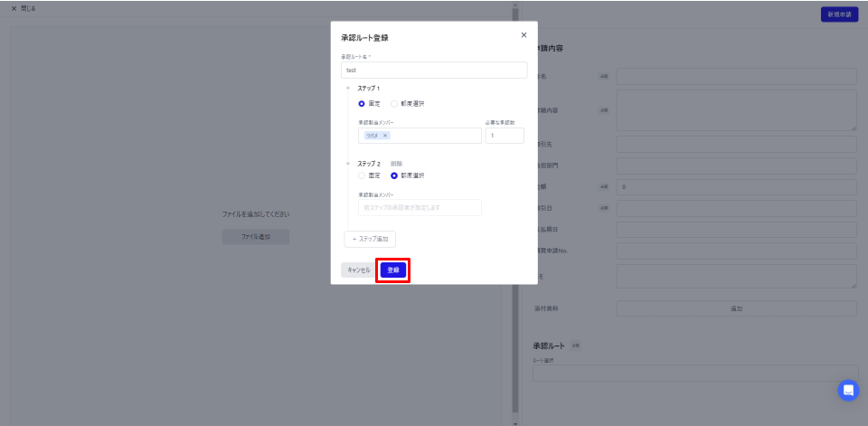Select 都度選択 radio for ステップ 2

394,175
